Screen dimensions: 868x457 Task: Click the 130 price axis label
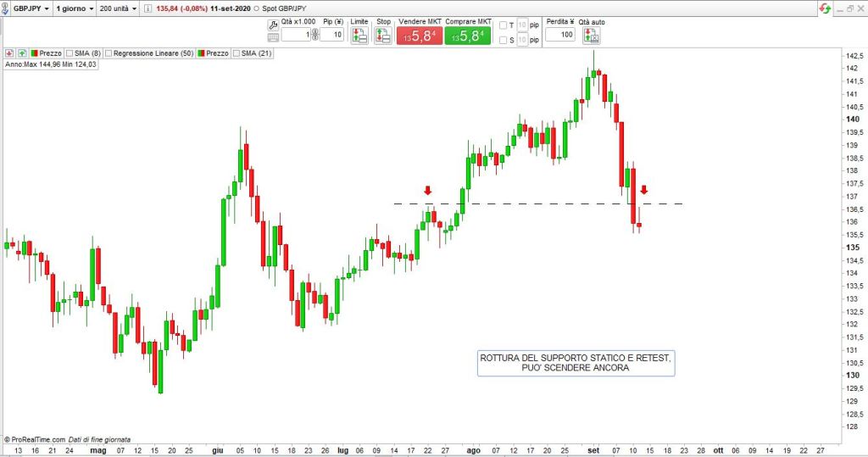click(x=853, y=375)
